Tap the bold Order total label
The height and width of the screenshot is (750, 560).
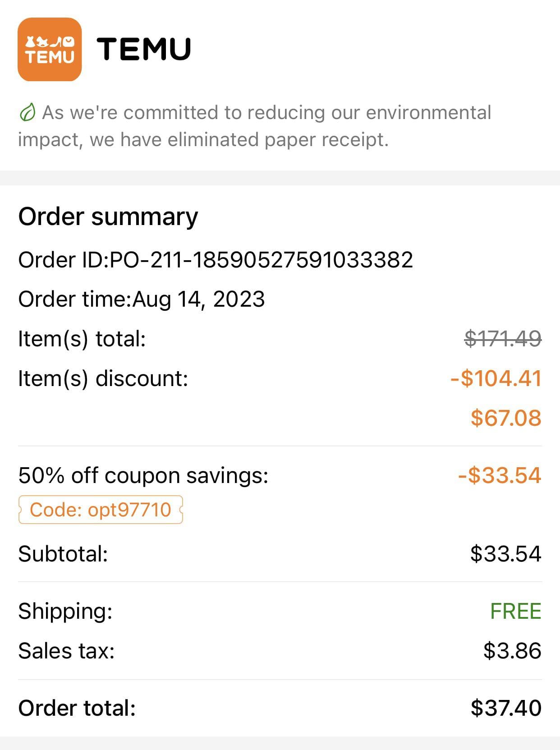[x=77, y=708]
